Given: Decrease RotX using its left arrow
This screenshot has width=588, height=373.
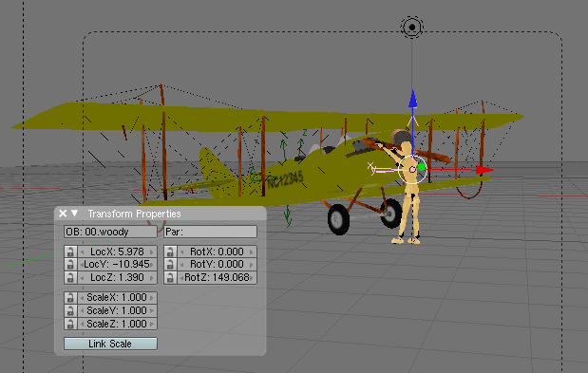Looking at the screenshot, I should [x=181, y=252].
